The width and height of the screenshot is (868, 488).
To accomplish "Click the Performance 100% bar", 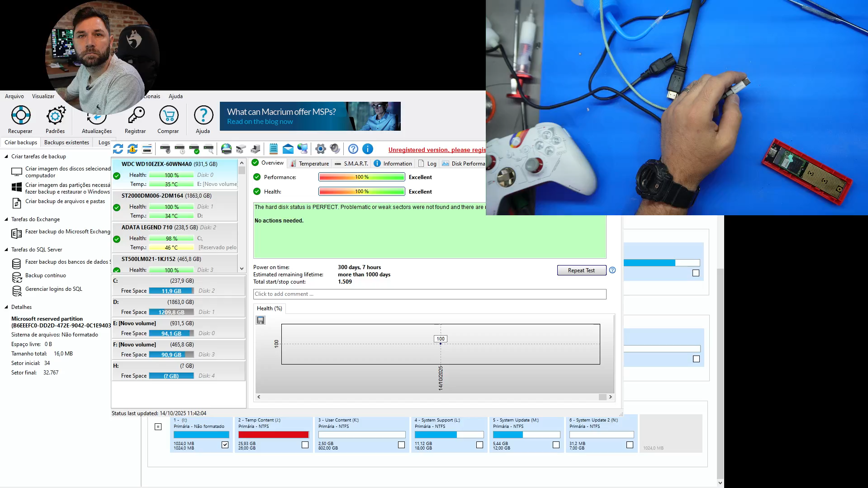I will [362, 177].
